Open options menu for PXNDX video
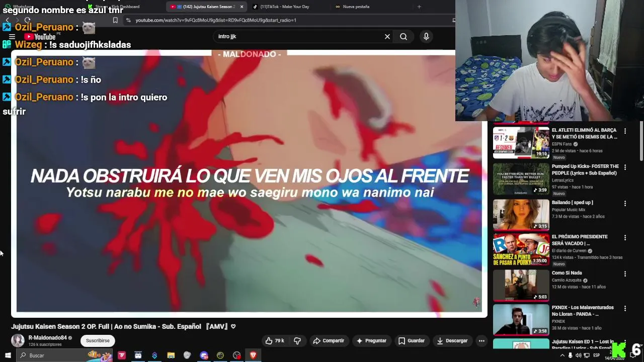 coord(625,309)
